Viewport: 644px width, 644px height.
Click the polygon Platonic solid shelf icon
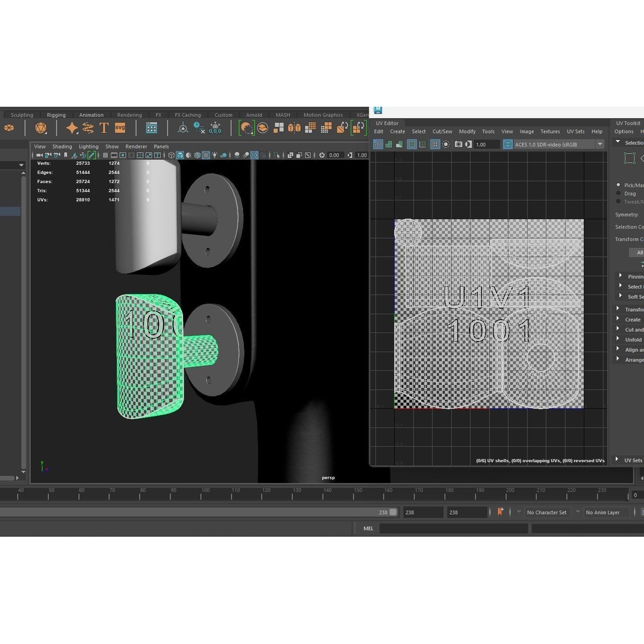(x=41, y=128)
